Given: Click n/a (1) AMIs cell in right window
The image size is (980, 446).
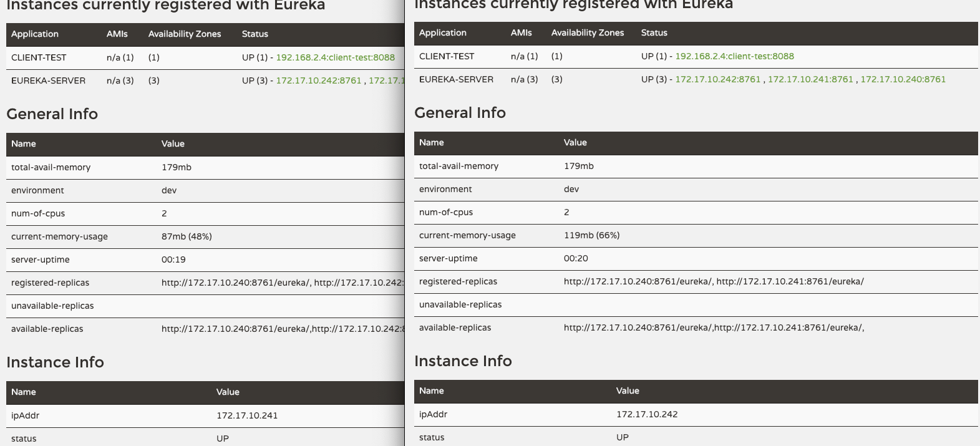Looking at the screenshot, I should tap(525, 56).
